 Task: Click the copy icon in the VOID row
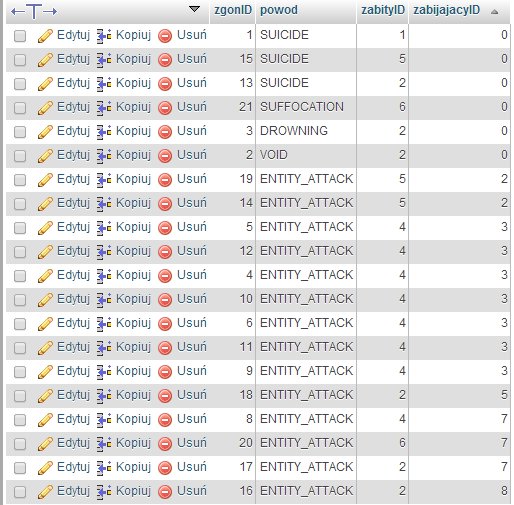tap(104, 156)
